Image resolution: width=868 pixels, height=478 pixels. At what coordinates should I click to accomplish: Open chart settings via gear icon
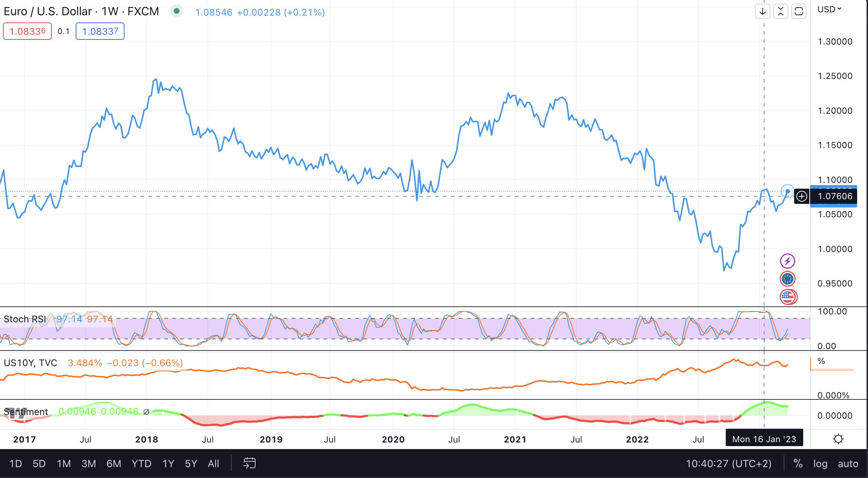point(838,439)
